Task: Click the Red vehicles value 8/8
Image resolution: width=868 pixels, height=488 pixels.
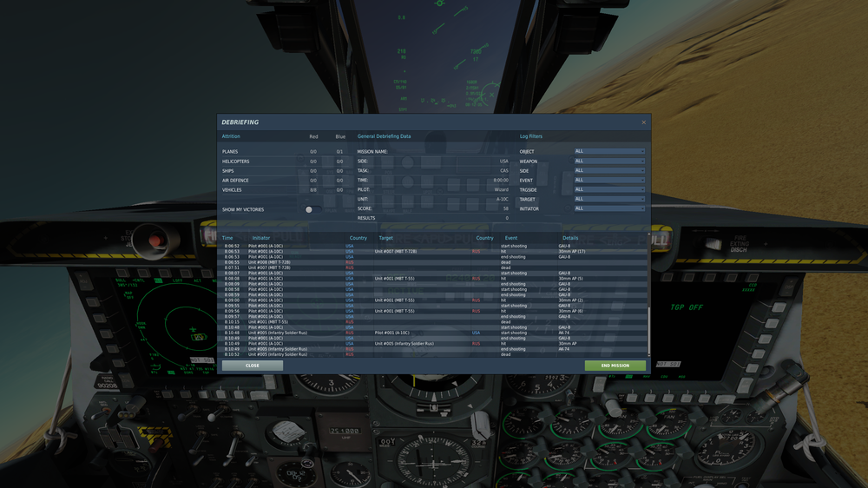Action: pos(313,190)
